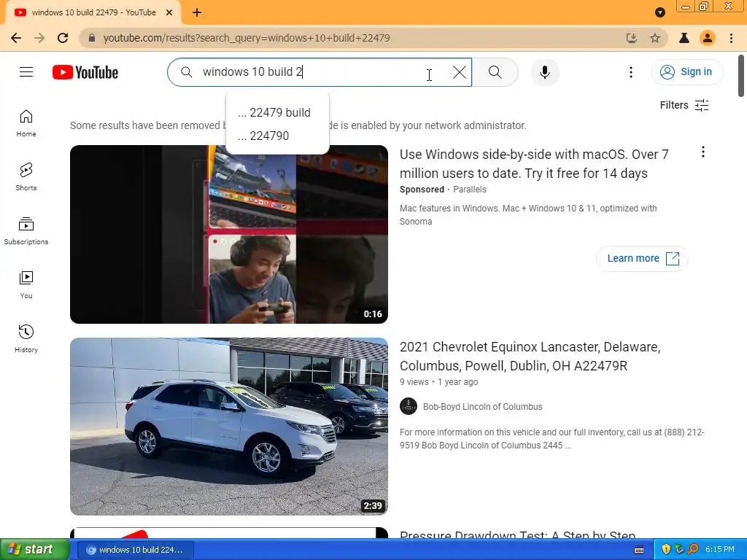This screenshot has height=560, width=747.
Task: Open the YouTube hamburger guide menu
Action: [x=26, y=72]
